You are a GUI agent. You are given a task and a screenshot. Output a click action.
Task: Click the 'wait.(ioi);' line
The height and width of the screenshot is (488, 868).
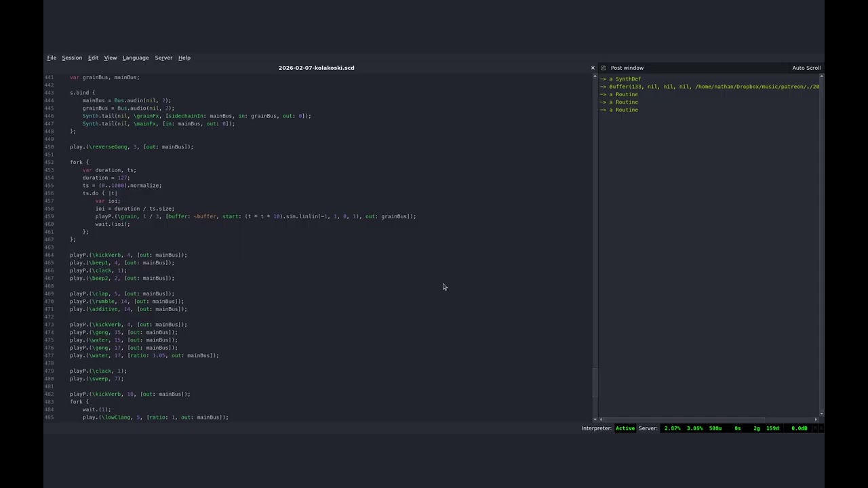(113, 224)
